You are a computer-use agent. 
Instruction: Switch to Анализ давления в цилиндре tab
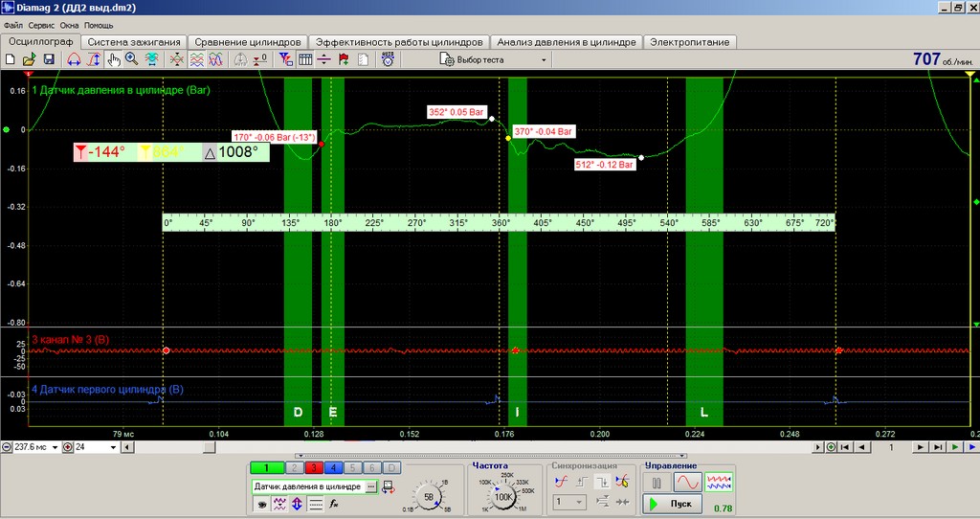567,42
